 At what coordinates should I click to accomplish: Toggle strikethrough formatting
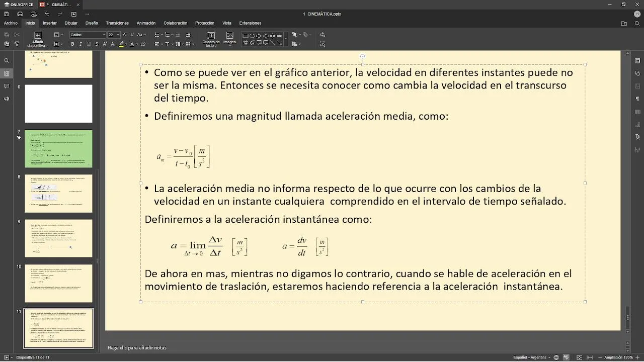[x=97, y=44]
